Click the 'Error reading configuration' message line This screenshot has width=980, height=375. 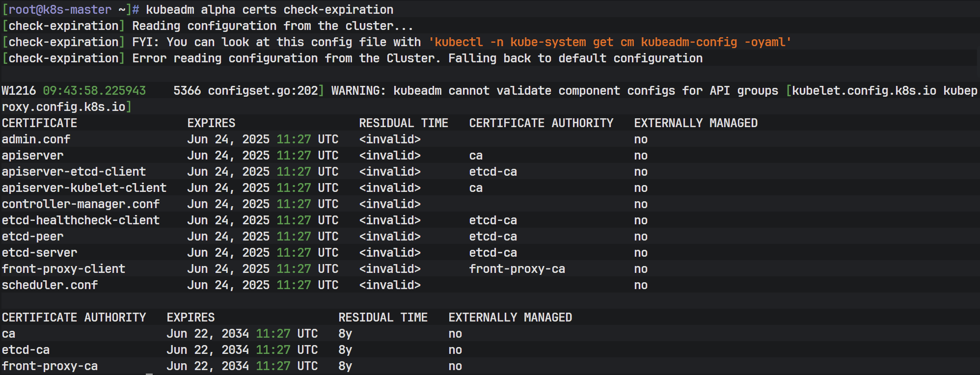click(x=417, y=58)
